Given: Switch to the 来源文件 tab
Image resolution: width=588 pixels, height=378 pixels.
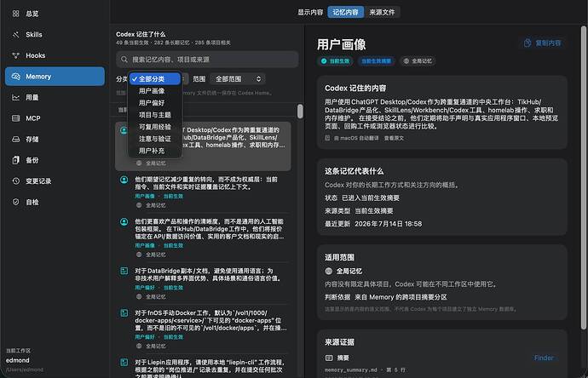Looking at the screenshot, I should [x=382, y=13].
